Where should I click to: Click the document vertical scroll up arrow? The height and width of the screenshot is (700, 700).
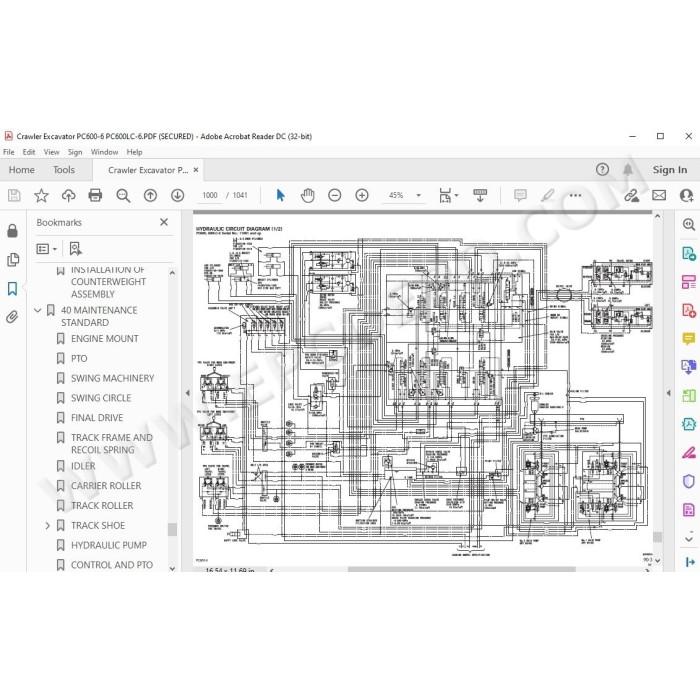(x=658, y=216)
